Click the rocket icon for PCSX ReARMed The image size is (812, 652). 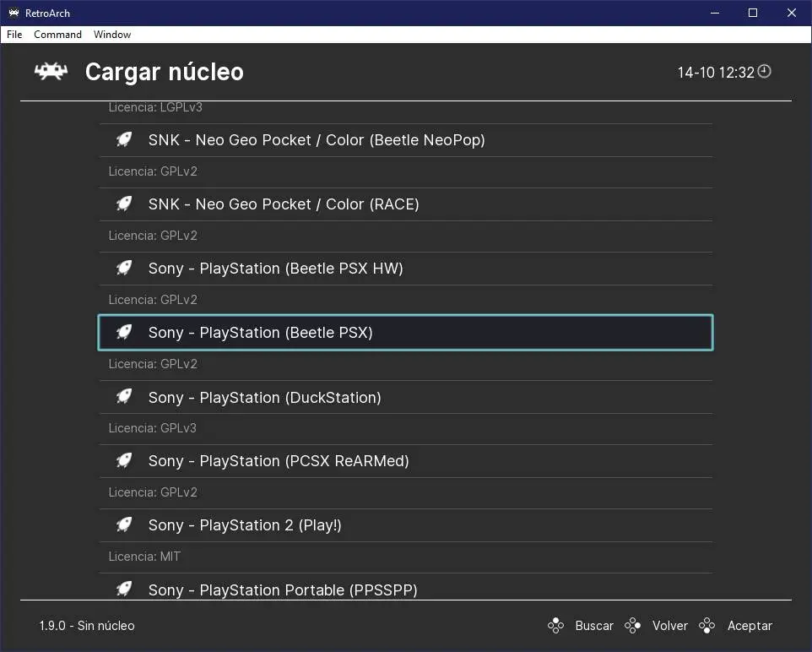click(x=124, y=461)
